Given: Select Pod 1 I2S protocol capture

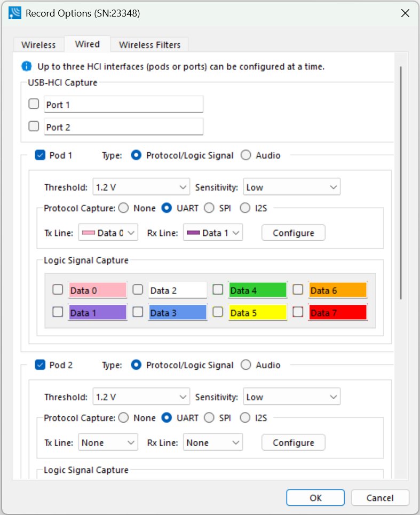Looking at the screenshot, I should point(245,208).
